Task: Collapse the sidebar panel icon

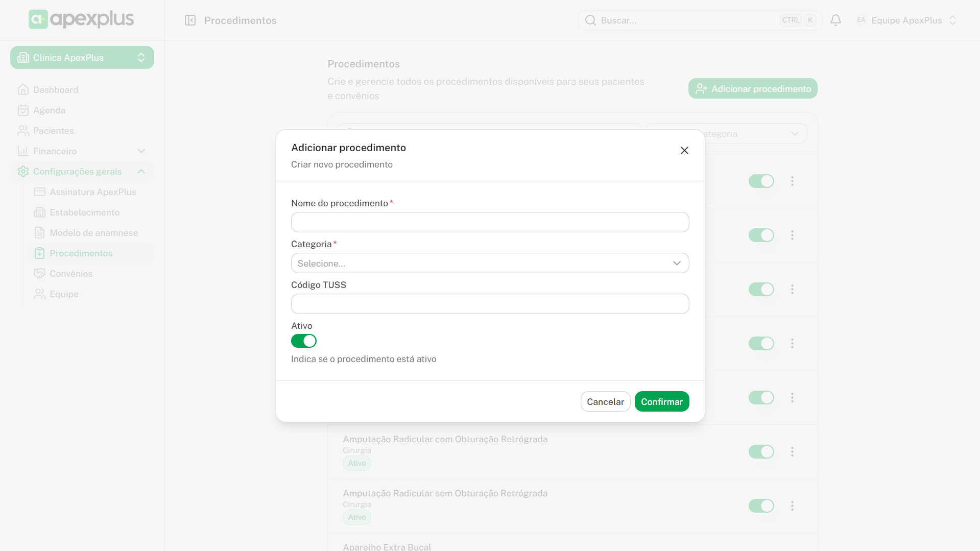Action: point(190,20)
